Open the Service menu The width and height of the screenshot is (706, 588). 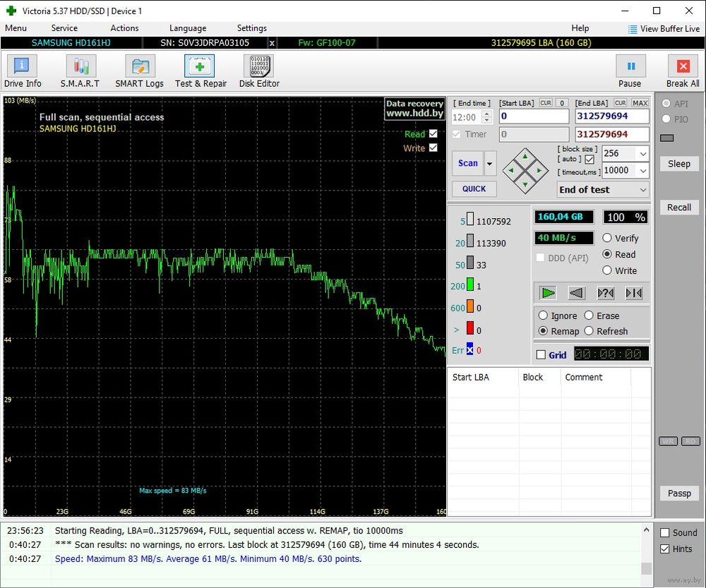(64, 28)
